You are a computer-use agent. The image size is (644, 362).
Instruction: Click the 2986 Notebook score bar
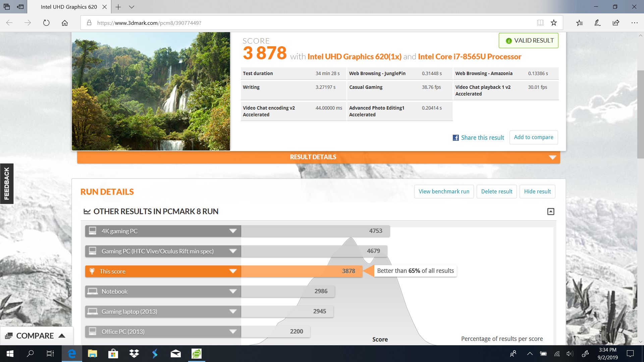(288, 291)
